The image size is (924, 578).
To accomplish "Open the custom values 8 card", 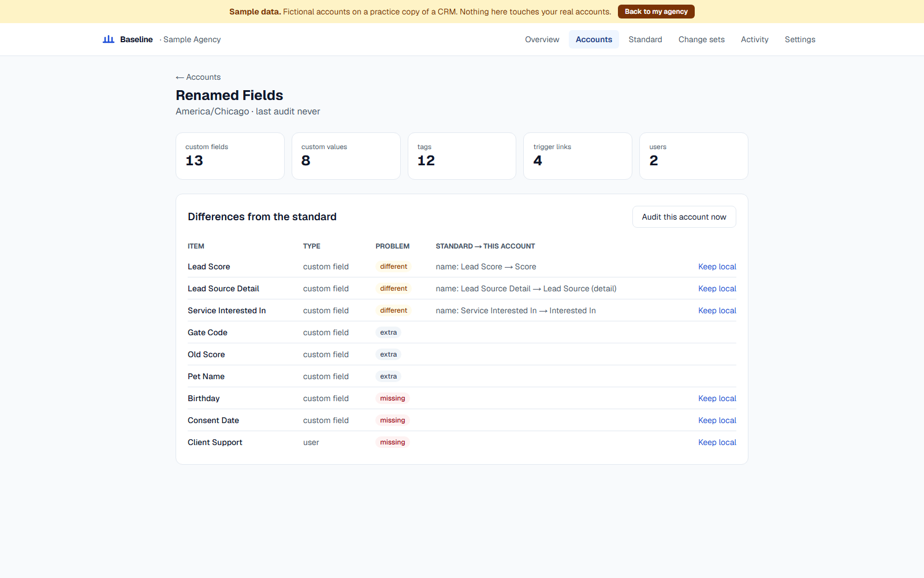I will pyautogui.click(x=346, y=156).
